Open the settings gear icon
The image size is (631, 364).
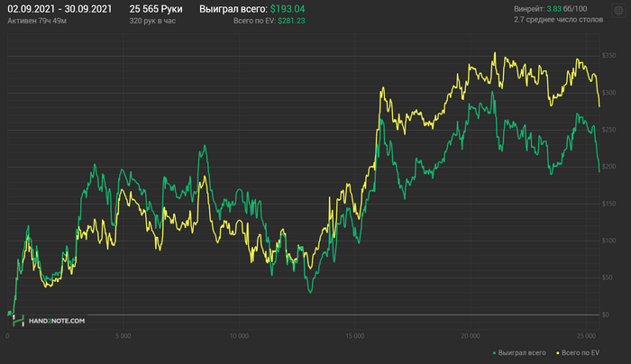(x=619, y=11)
